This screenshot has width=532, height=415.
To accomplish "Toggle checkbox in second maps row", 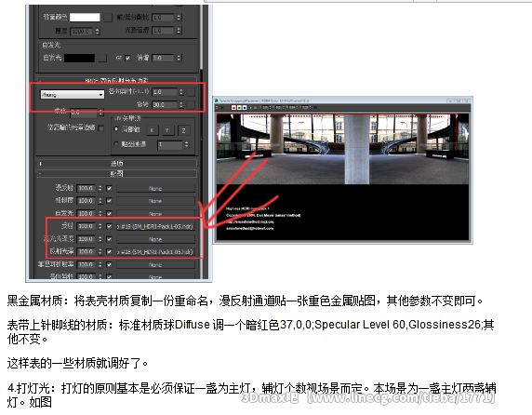I will click(109, 201).
